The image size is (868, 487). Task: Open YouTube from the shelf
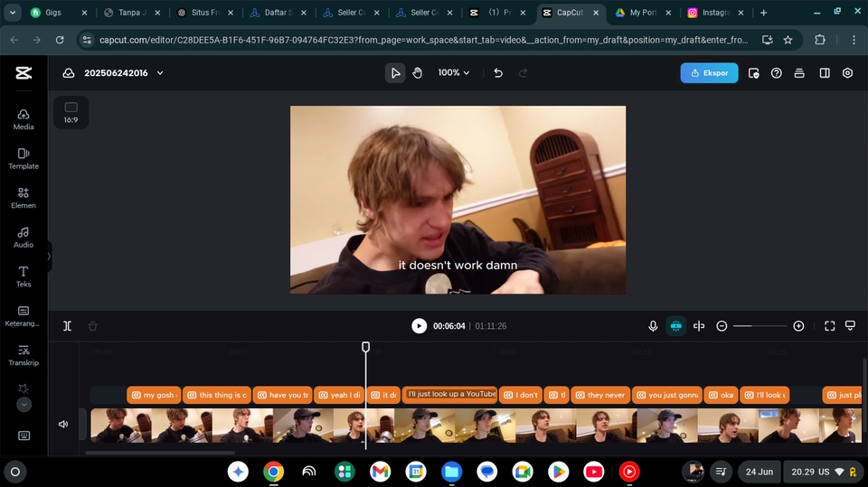(x=594, y=472)
